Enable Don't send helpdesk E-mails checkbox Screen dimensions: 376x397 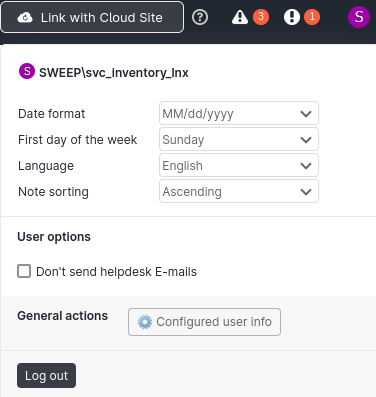coord(24,271)
